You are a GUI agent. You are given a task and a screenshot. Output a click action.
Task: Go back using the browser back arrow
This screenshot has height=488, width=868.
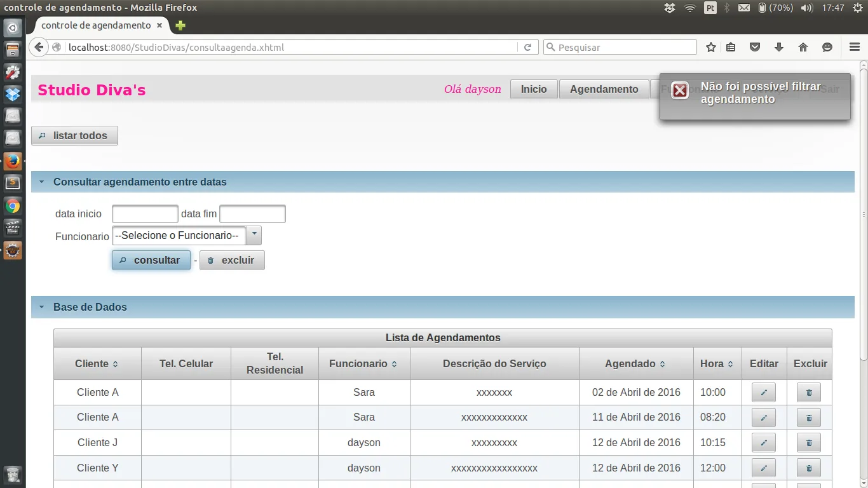[39, 47]
